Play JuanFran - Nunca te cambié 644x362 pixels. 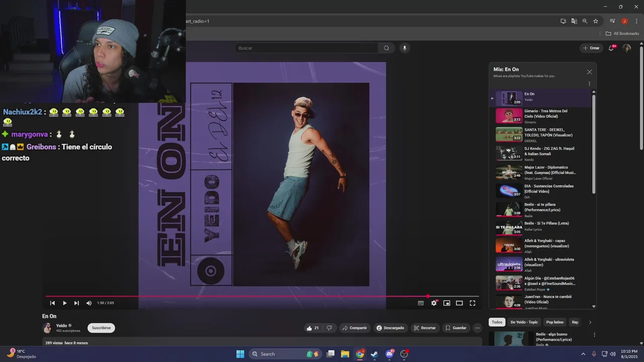540,301
